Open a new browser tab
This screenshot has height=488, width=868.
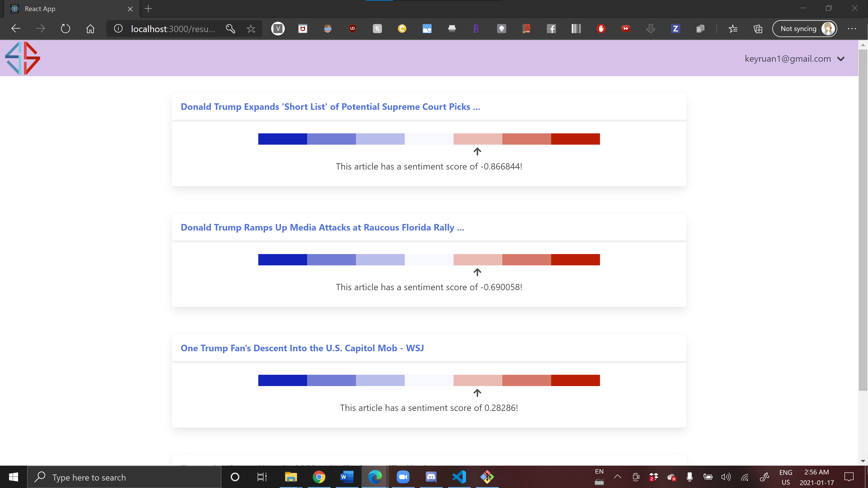tap(148, 9)
